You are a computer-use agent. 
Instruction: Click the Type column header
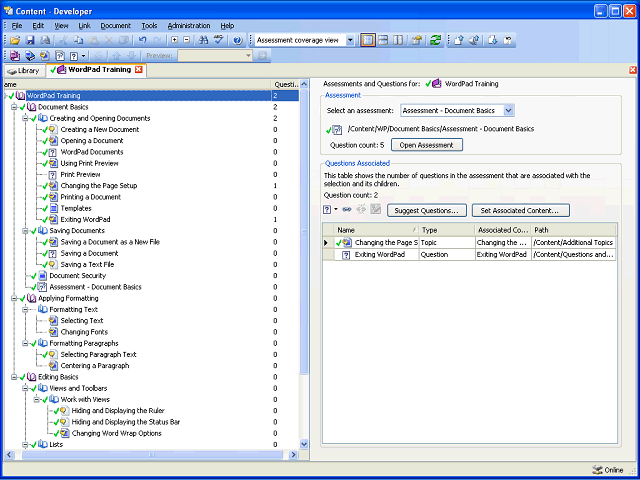[x=447, y=230]
